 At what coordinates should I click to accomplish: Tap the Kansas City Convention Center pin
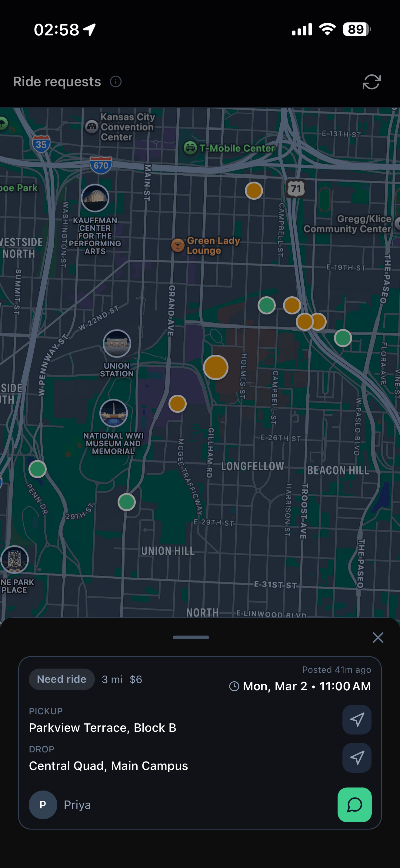[92, 127]
